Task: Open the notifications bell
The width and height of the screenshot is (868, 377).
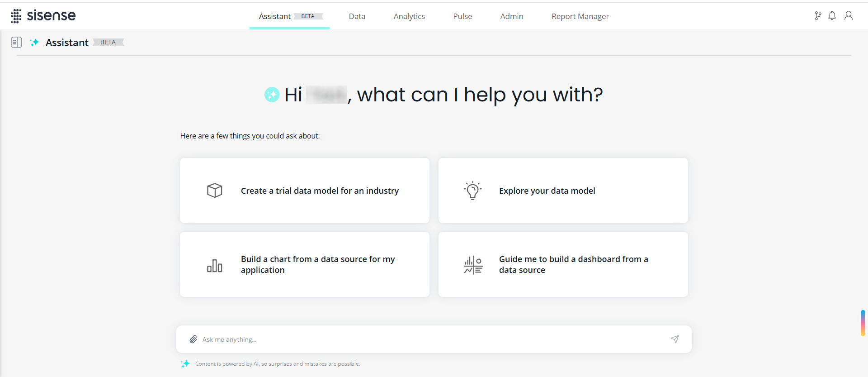Action: coord(832,16)
